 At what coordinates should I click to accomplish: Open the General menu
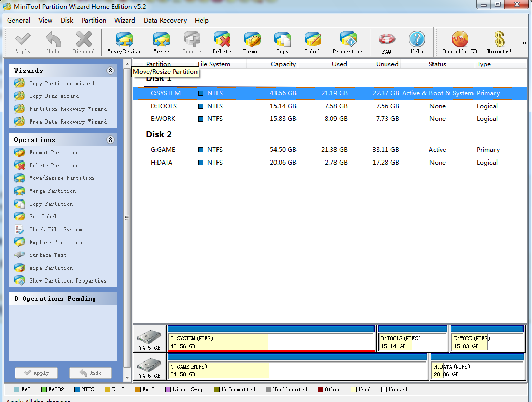(x=18, y=21)
